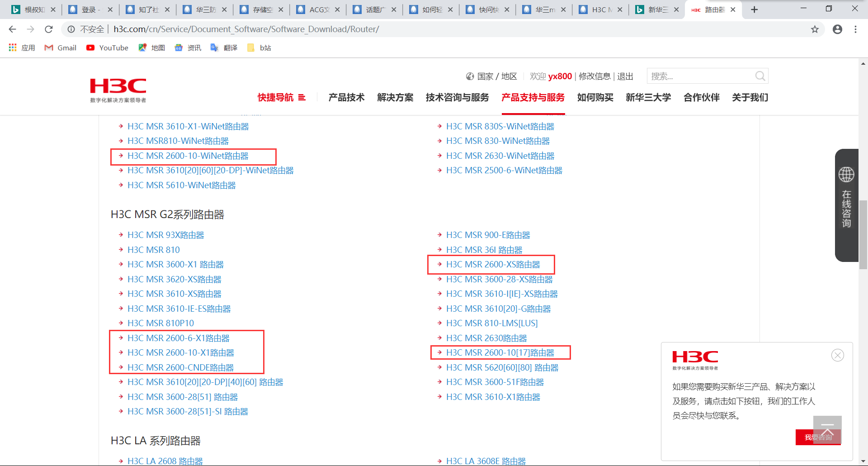Image resolution: width=868 pixels, height=466 pixels.
Task: Click the H3C logo in the header
Action: click(118, 90)
